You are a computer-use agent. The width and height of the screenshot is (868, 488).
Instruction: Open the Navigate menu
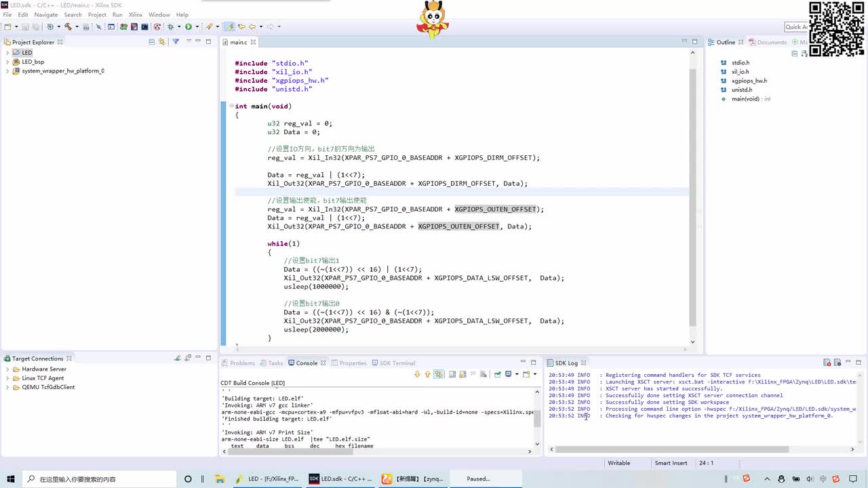click(x=46, y=14)
